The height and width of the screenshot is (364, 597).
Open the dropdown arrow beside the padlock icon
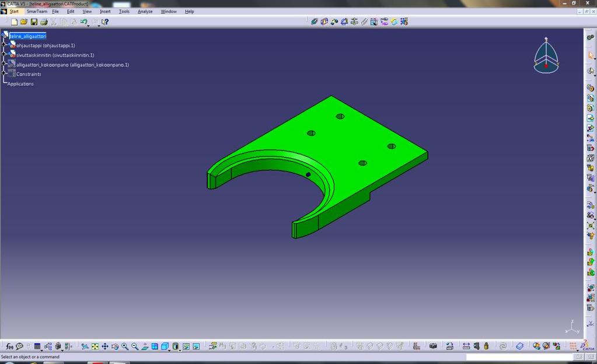coord(62,350)
